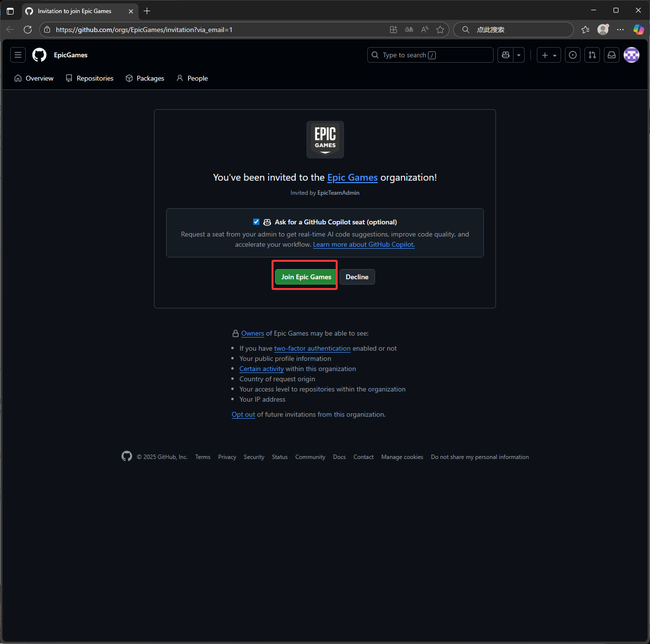The width and height of the screenshot is (650, 644).
Task: Click Opt out of future invitations
Action: 243,414
